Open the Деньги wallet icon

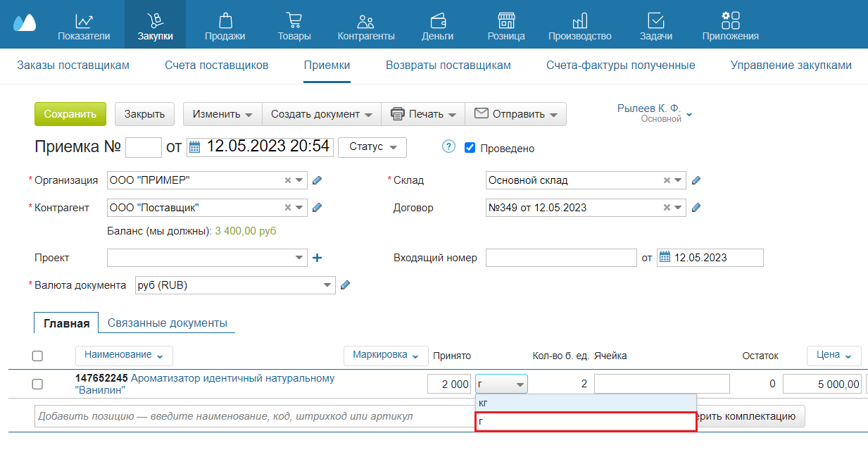click(x=437, y=20)
